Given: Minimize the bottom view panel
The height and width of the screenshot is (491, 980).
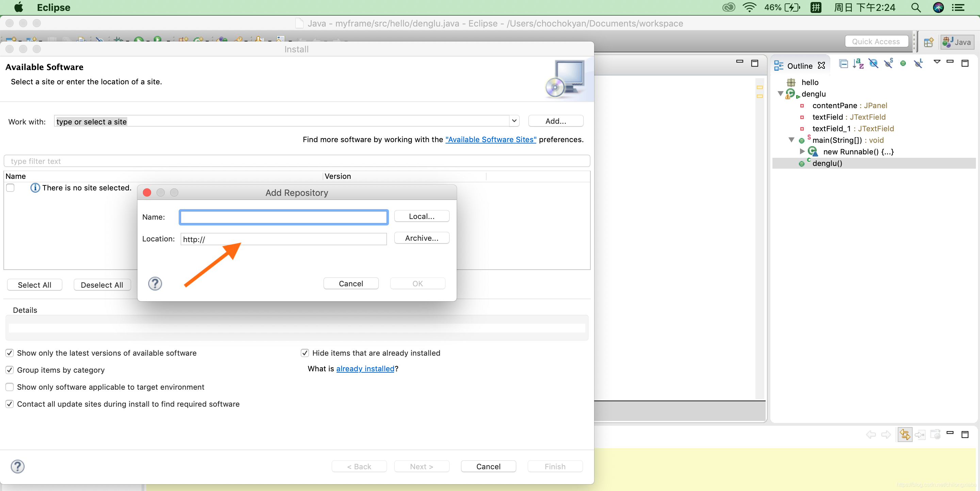Looking at the screenshot, I should 950,433.
